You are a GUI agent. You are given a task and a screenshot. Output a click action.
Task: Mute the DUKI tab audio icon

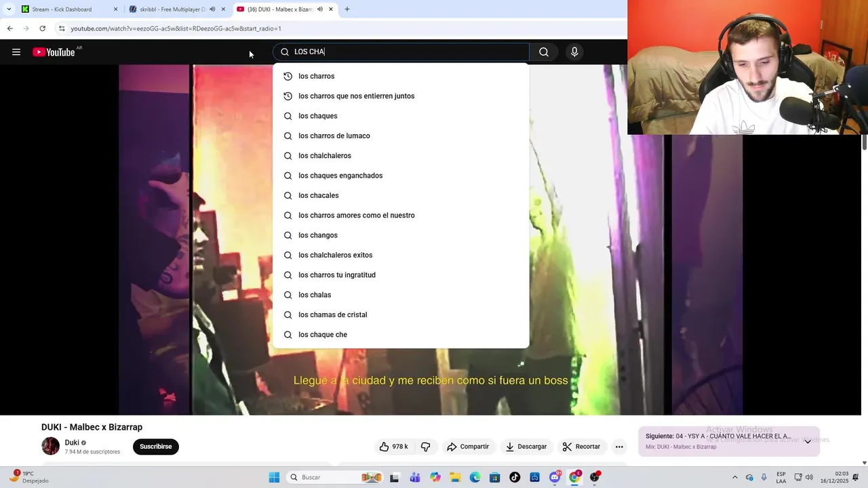[x=320, y=9]
